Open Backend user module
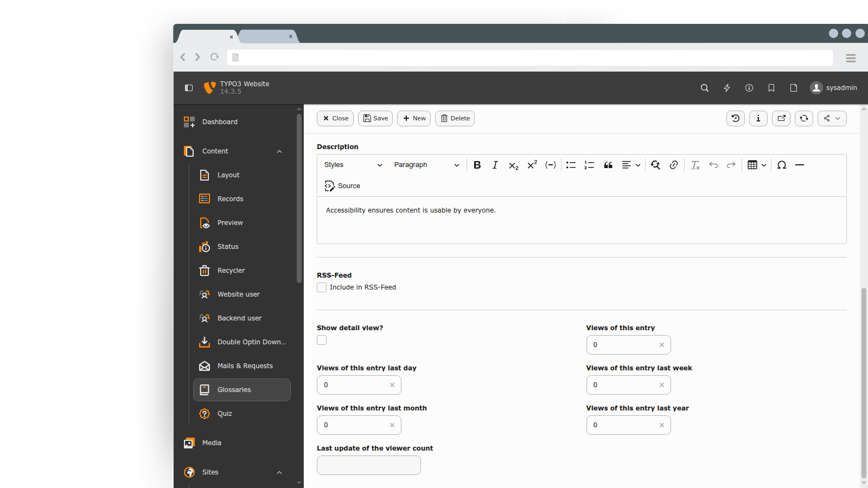 pyautogui.click(x=242, y=318)
